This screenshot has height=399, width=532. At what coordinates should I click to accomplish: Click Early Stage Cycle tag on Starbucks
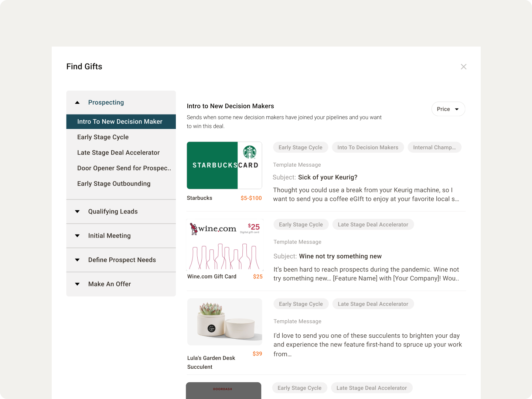point(300,147)
